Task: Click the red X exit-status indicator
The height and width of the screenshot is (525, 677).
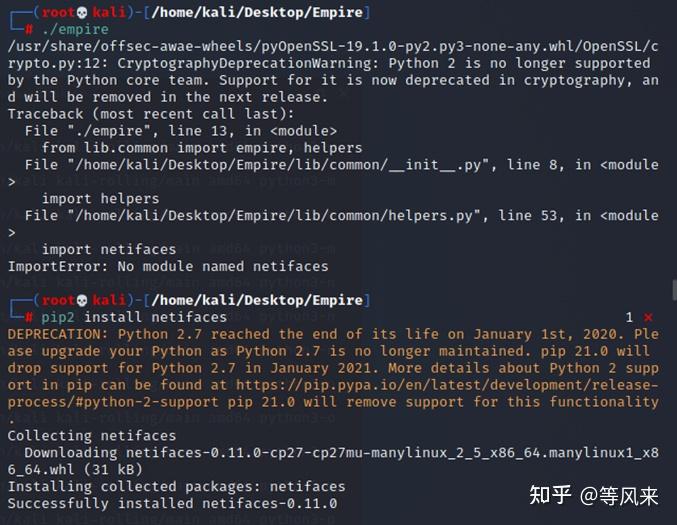Action: pyautogui.click(x=648, y=317)
